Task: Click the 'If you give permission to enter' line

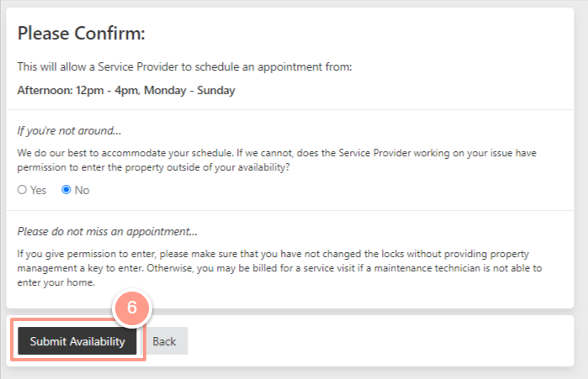Action: pyautogui.click(x=273, y=254)
